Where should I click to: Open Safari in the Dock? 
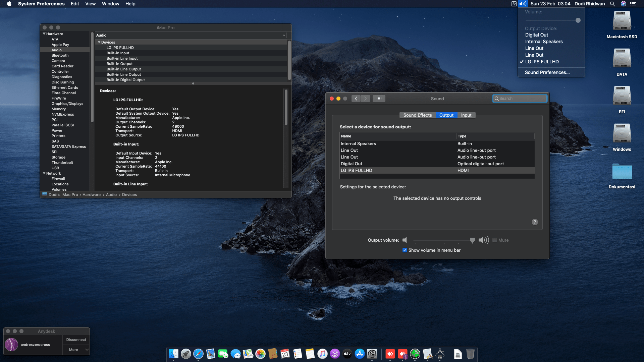(198, 354)
